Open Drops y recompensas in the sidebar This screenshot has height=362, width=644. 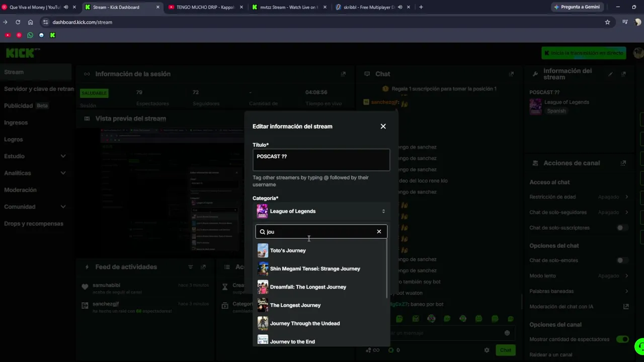point(34,224)
